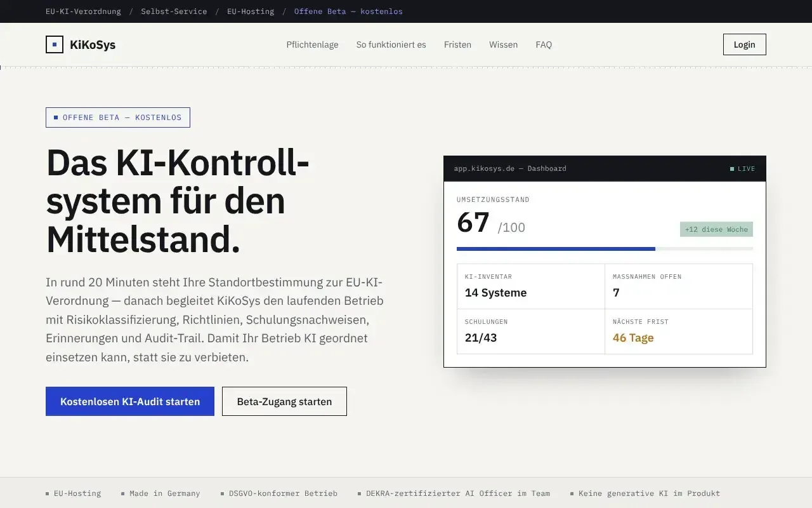The image size is (812, 508).
Task: Click Beta-Zugang starten button
Action: (284, 401)
